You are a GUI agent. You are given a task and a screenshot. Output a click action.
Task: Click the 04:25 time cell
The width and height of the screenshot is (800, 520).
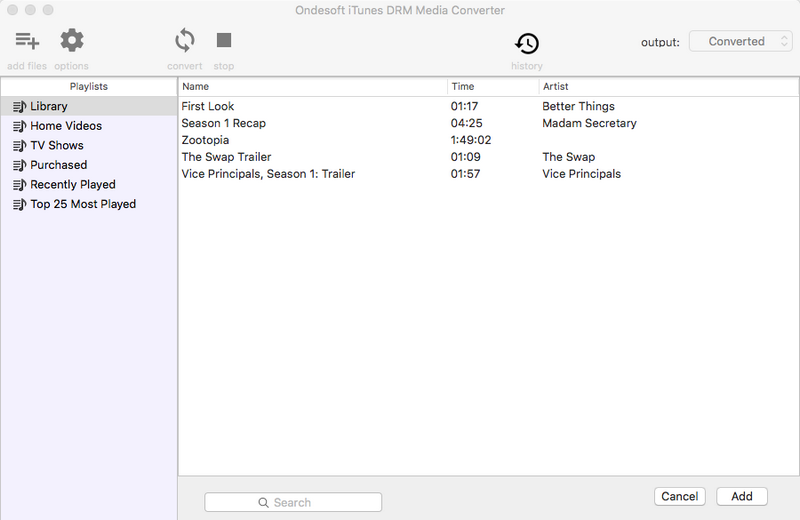[466, 123]
